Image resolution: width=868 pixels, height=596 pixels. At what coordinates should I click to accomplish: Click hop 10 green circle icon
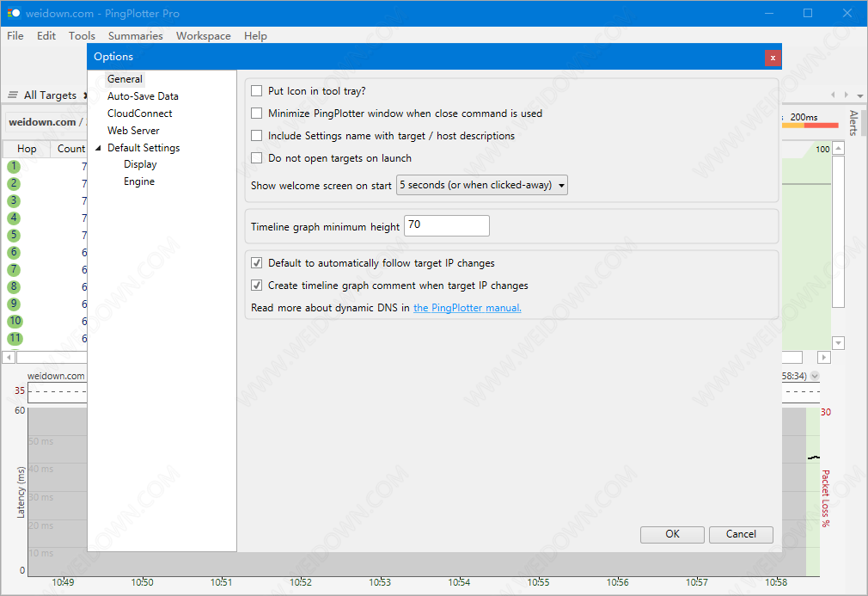(x=15, y=322)
